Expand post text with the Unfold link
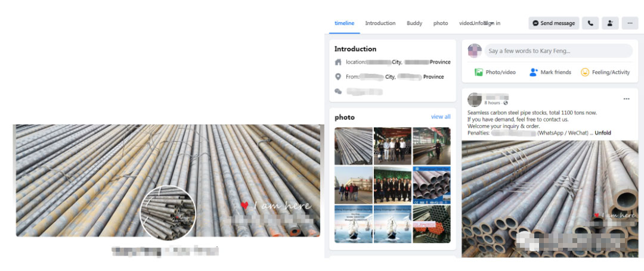 [x=603, y=133]
